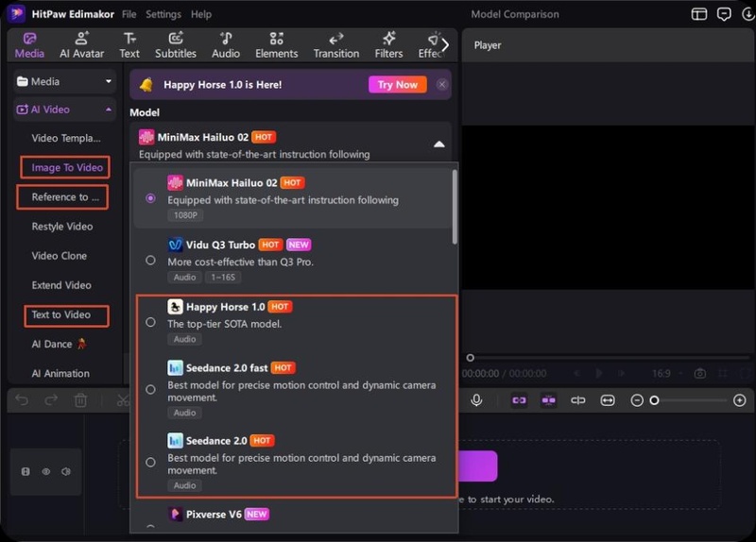Open the feedback message icon

tap(724, 14)
